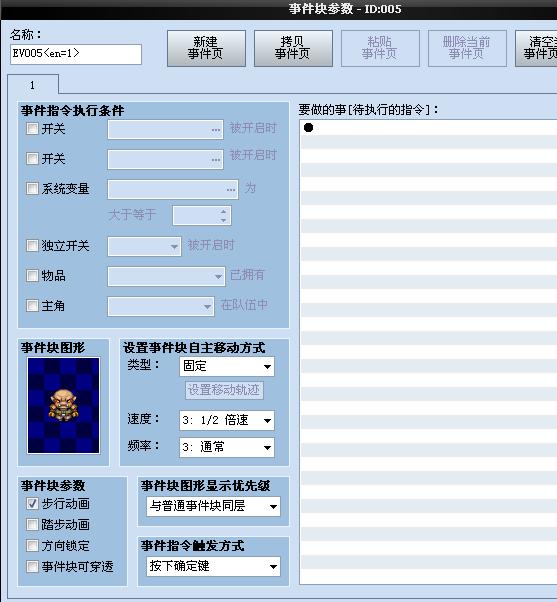Open the 主角 dropdown
Image resolution: width=557 pixels, height=602 pixels.
[x=161, y=306]
